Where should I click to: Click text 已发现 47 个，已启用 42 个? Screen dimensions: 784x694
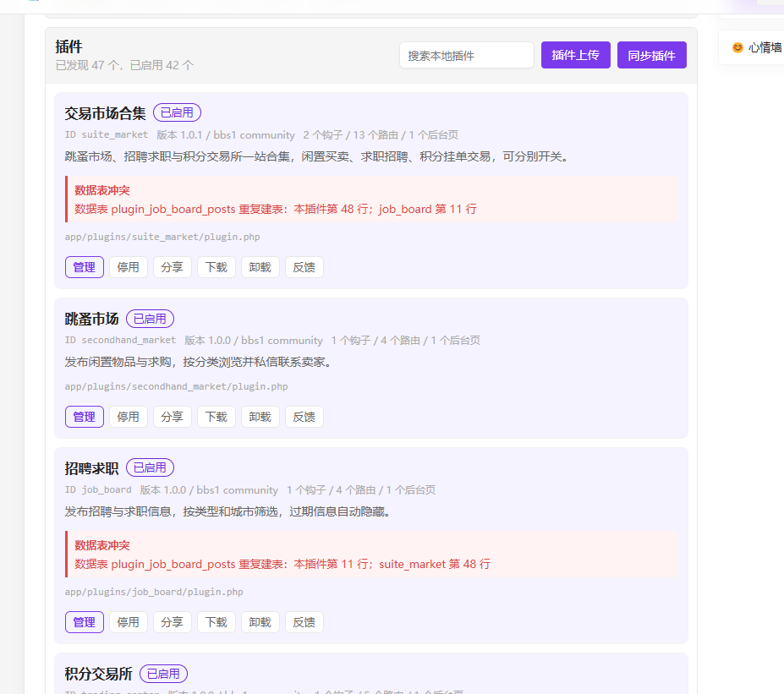point(124,65)
